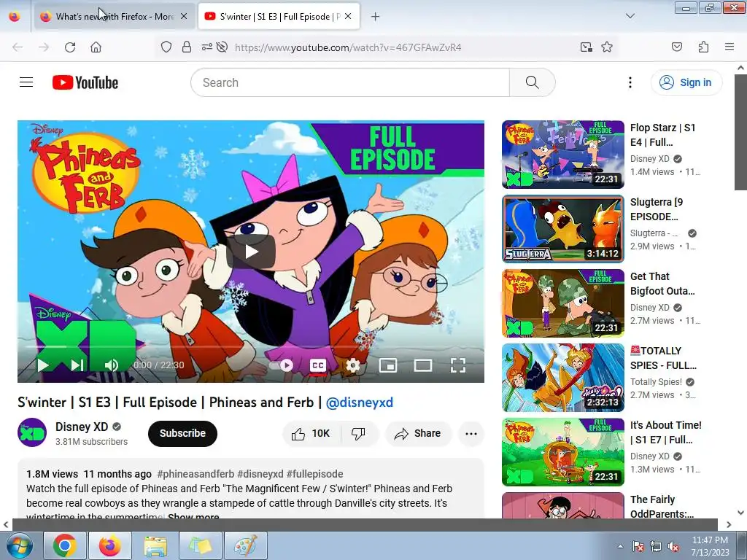Image resolution: width=747 pixels, height=560 pixels.
Task: Open the @disneyxd link in the title
Action: pyautogui.click(x=359, y=402)
